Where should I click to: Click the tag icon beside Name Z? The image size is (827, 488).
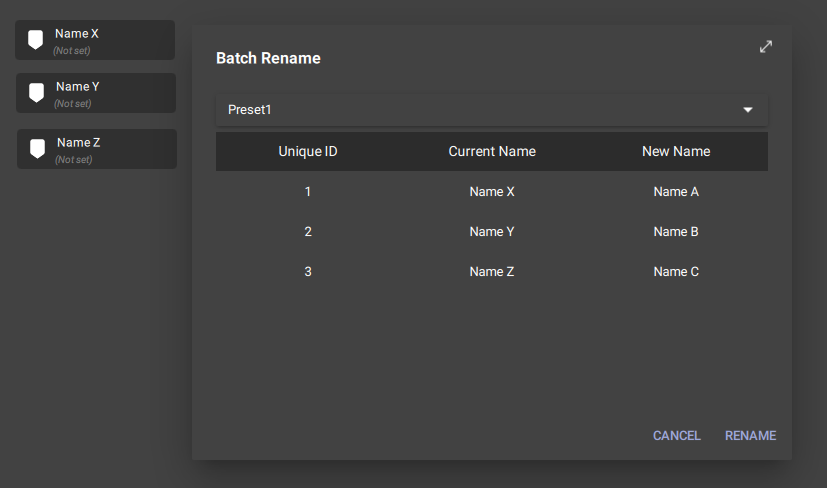[37, 149]
